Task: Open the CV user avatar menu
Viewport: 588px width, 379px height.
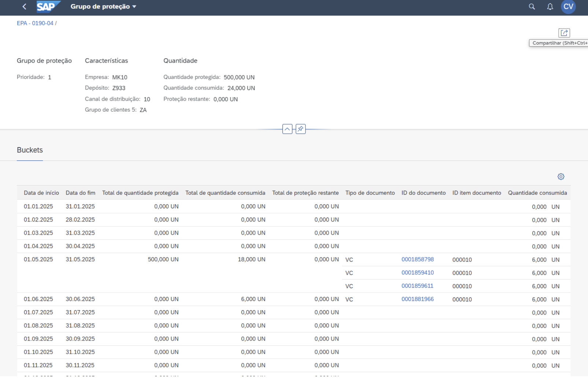Action: [568, 7]
